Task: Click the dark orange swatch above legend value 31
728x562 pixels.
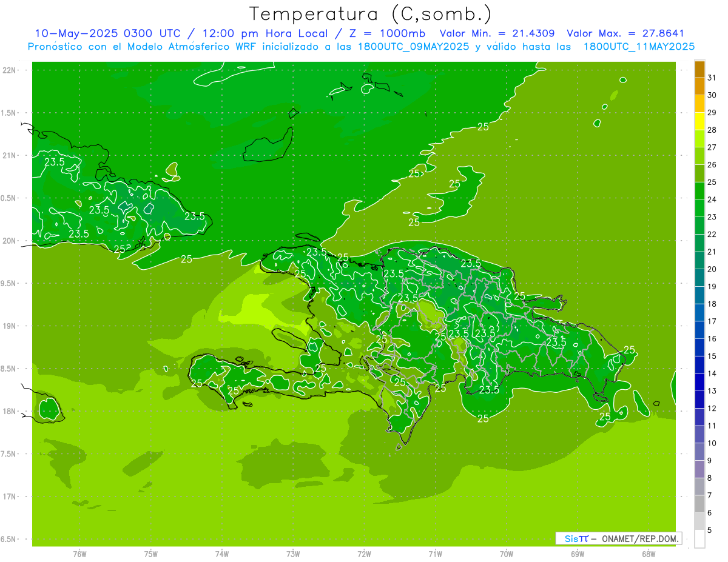Action: [699, 69]
